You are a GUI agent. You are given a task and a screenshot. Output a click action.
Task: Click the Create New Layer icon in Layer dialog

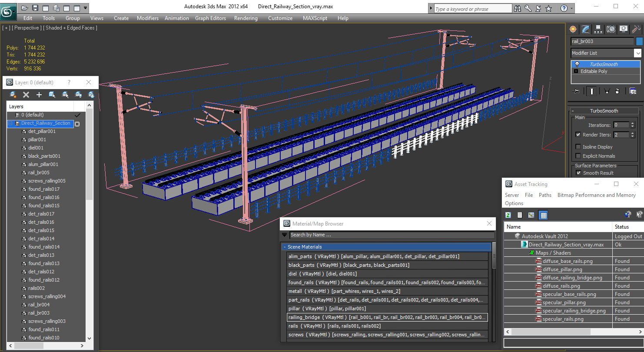tap(13, 95)
